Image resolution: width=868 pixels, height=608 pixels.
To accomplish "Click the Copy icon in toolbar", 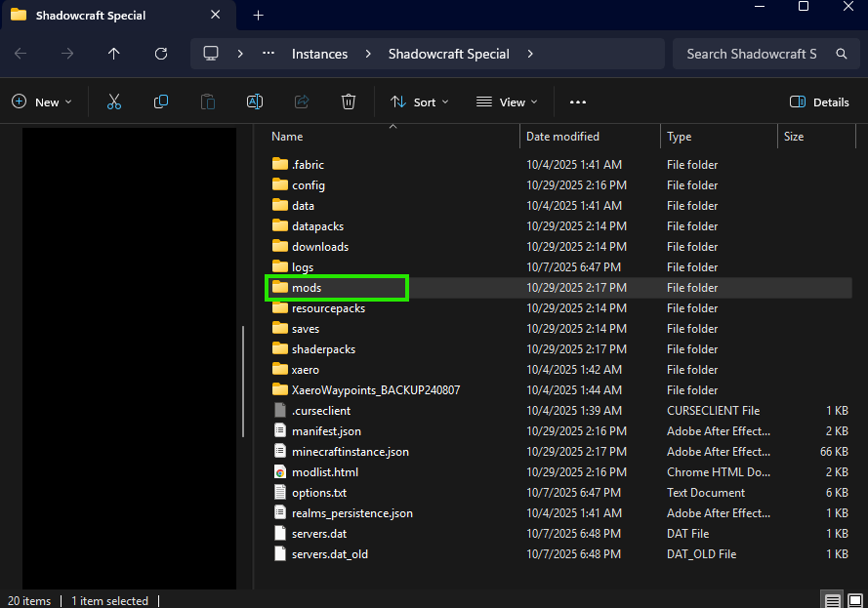I will 161,101.
